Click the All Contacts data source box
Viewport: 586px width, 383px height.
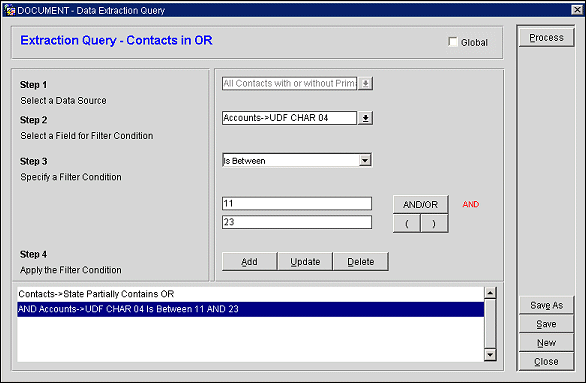[289, 83]
